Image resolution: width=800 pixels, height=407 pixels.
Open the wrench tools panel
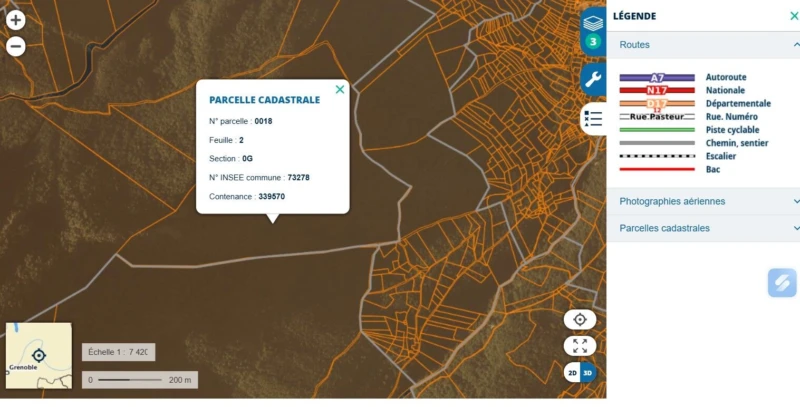593,80
